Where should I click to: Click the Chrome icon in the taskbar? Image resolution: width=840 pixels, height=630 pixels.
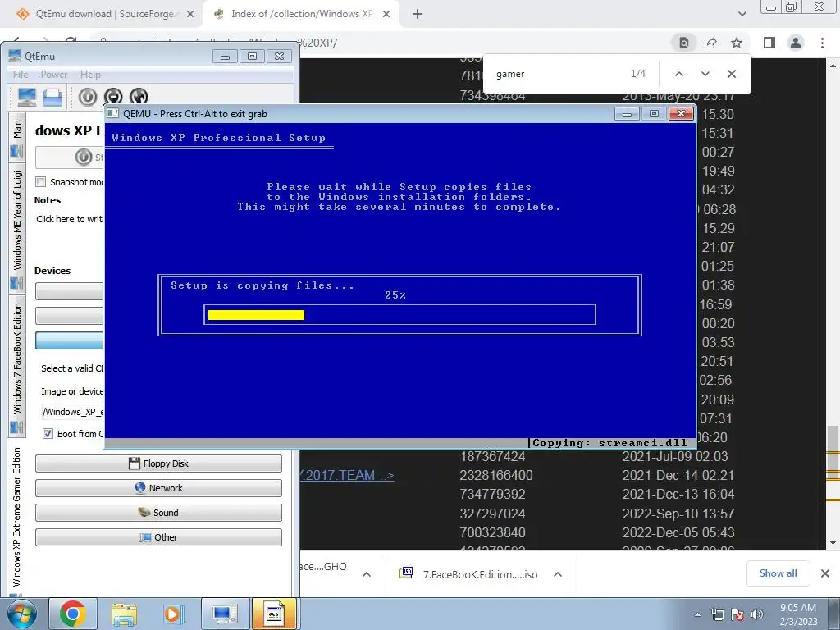click(72, 614)
